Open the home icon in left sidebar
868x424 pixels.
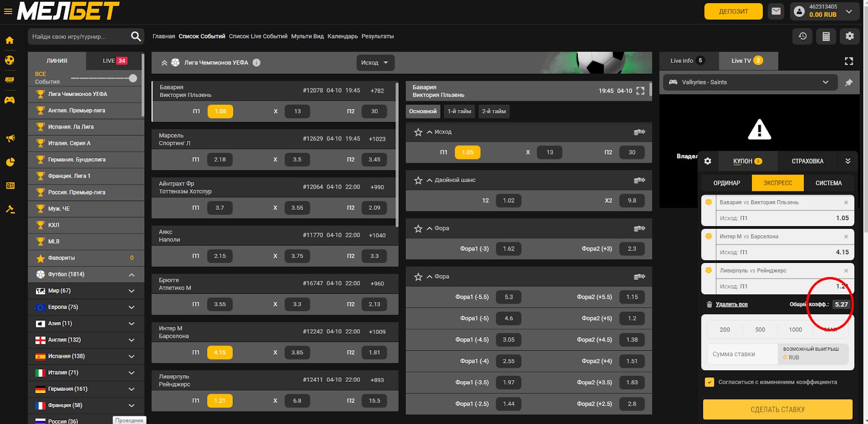(10, 40)
